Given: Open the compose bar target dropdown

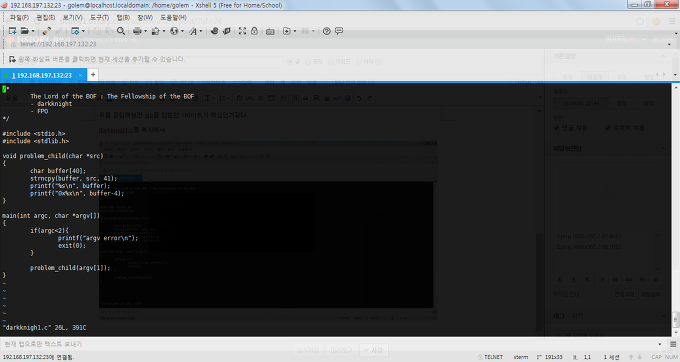Looking at the screenshot, I should [x=660, y=344].
